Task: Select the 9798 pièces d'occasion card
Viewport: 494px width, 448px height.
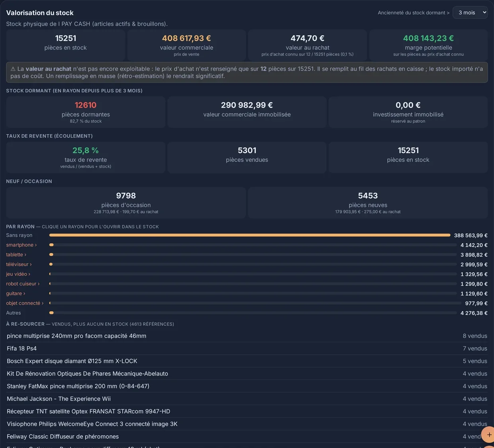Action: (126, 203)
